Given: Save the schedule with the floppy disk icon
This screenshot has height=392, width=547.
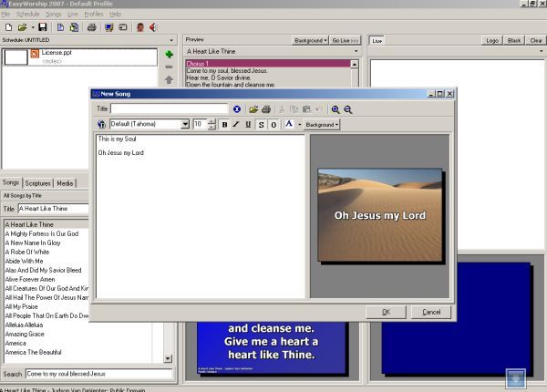Looking at the screenshot, I should (43, 27).
